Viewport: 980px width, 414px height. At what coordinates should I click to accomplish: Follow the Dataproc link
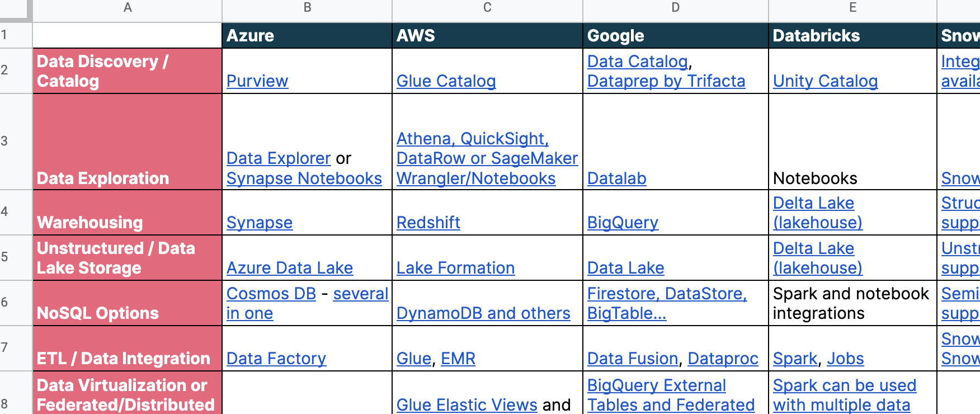click(x=723, y=359)
